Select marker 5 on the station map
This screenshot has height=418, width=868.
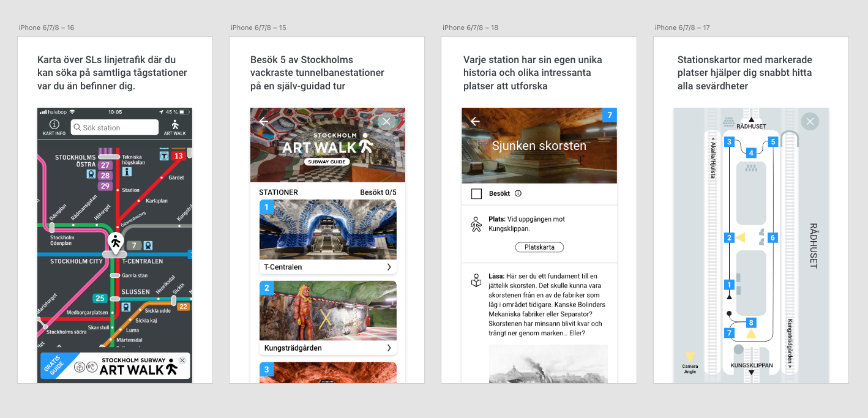click(773, 142)
